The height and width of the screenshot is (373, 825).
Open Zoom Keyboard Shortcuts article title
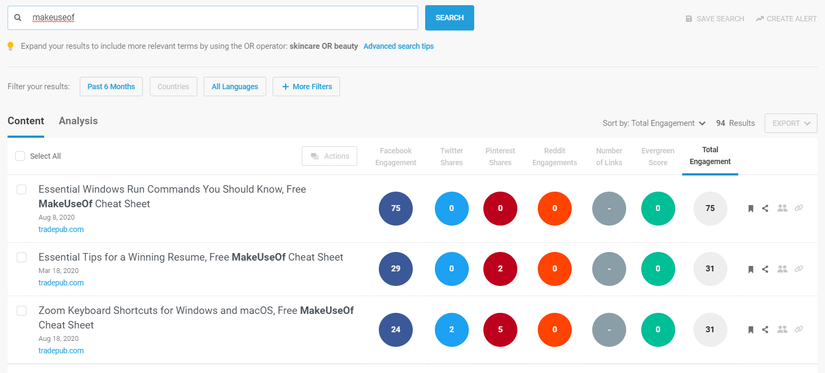click(x=196, y=318)
